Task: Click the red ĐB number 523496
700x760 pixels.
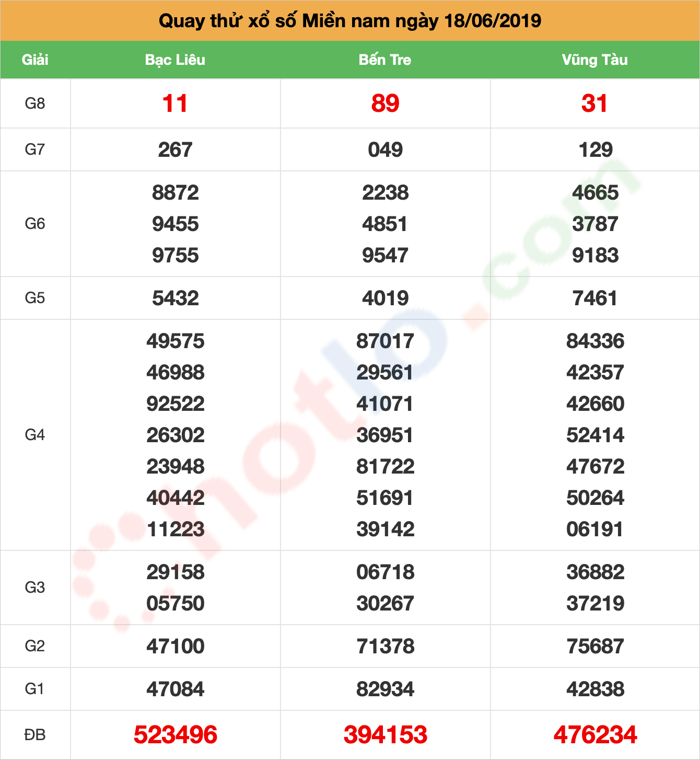Action: (x=175, y=735)
